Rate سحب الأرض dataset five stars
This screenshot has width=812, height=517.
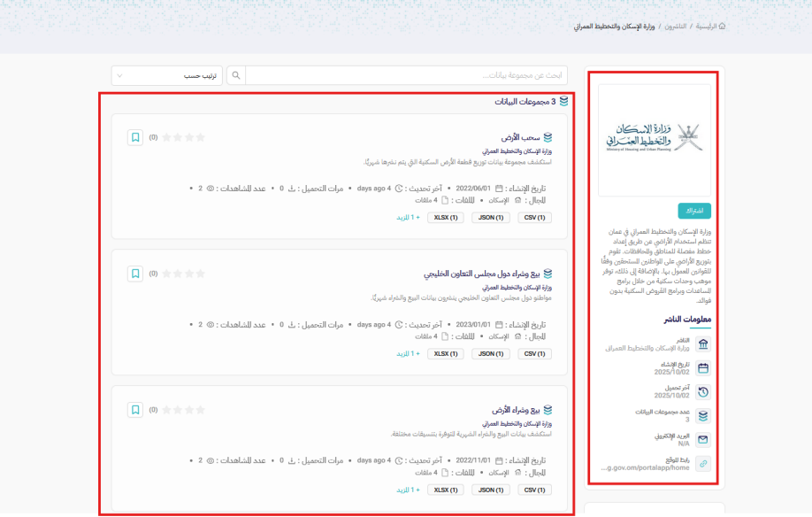[166, 137]
